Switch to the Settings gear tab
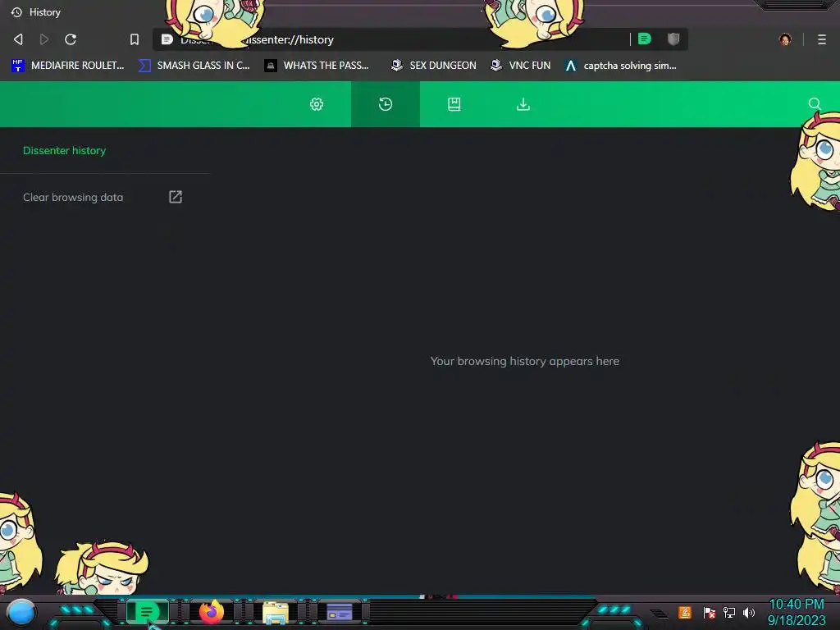This screenshot has width=840, height=630. click(317, 104)
